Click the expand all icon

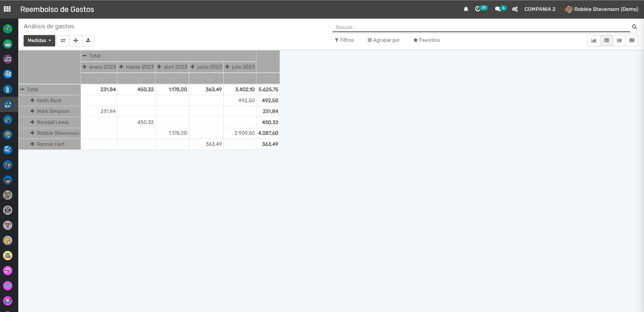pos(76,41)
